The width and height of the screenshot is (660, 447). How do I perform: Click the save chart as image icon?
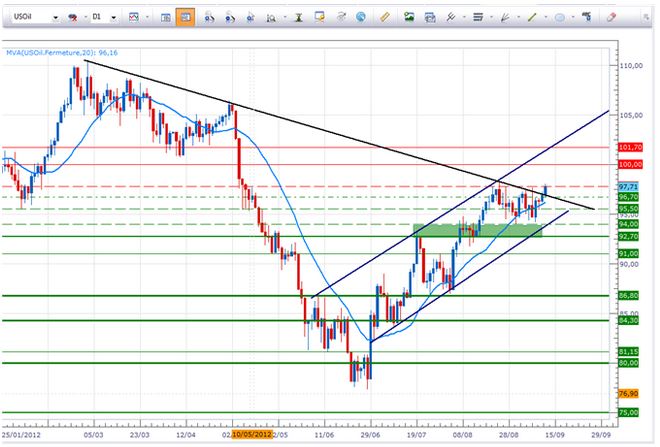(408, 17)
